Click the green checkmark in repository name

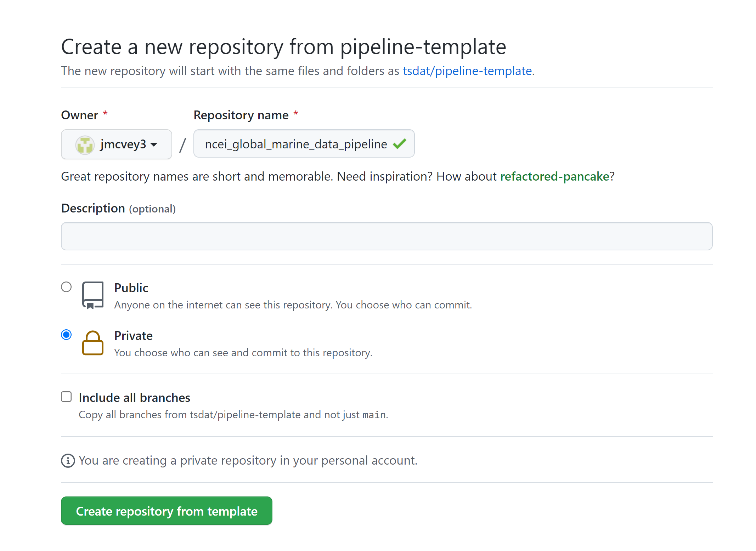tap(400, 144)
